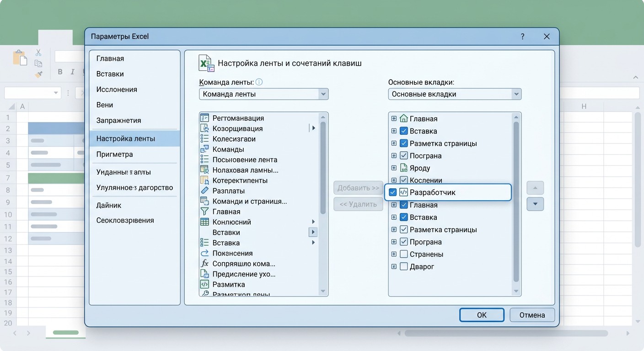Expand the Странены tree node
This screenshot has width=644, height=351.
click(x=394, y=254)
